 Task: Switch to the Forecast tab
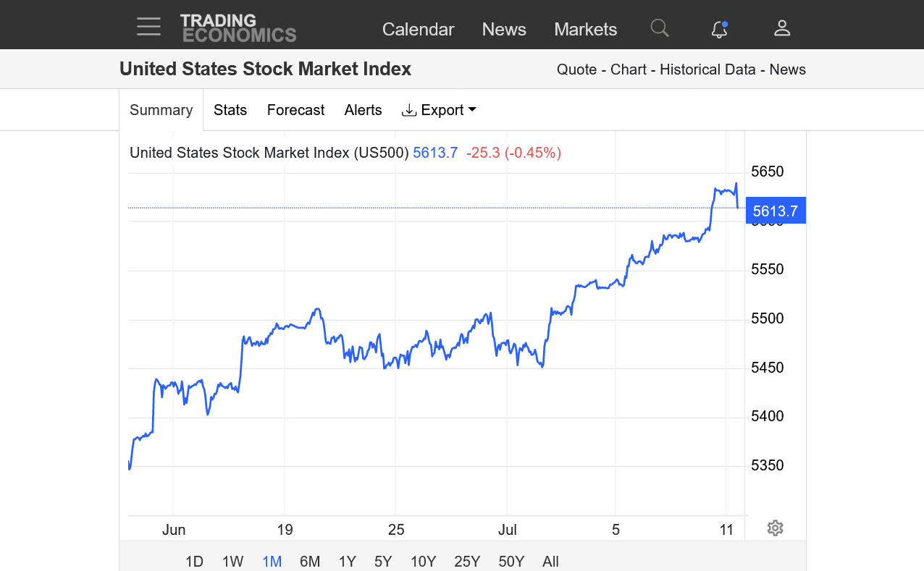tap(295, 110)
